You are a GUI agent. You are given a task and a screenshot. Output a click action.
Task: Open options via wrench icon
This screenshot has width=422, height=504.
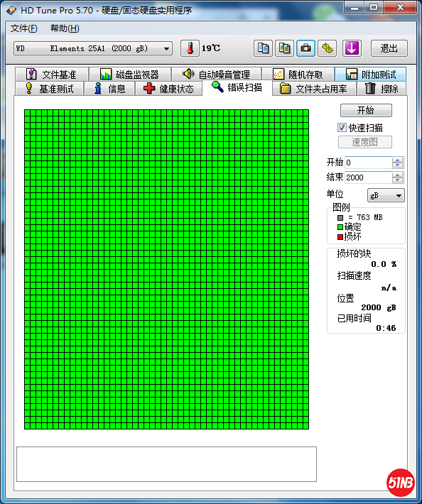tap(327, 48)
